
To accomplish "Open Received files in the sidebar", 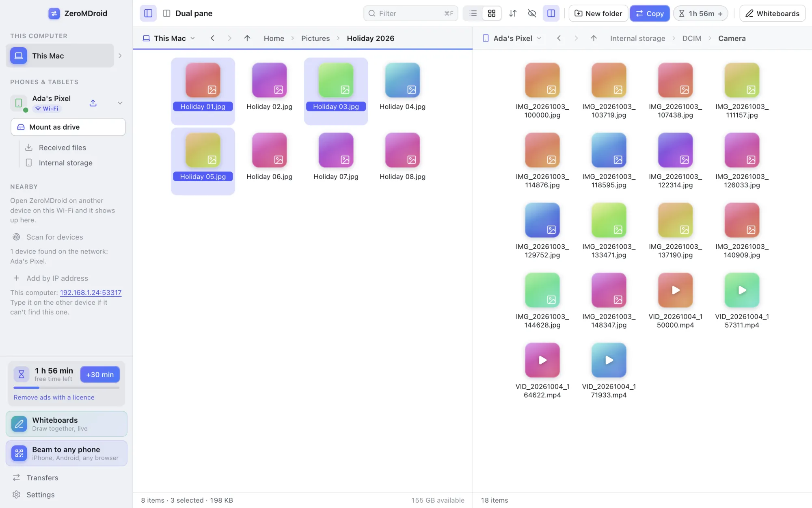I will [63, 148].
